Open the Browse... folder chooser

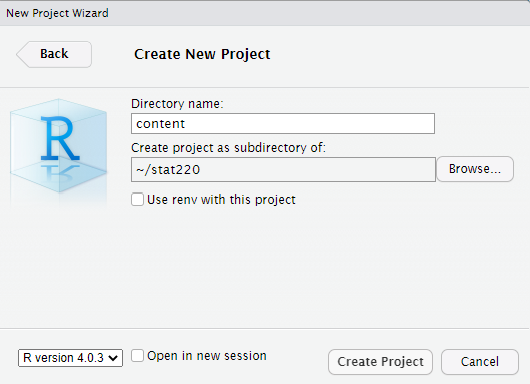(x=475, y=169)
